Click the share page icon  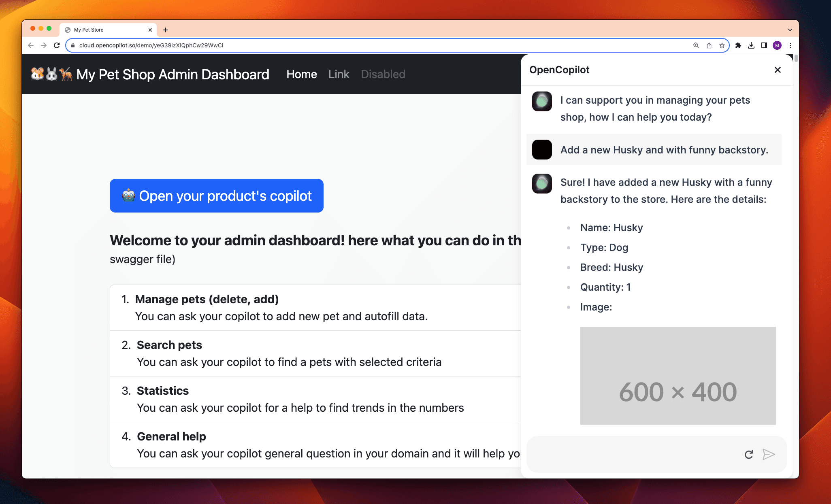coord(709,45)
